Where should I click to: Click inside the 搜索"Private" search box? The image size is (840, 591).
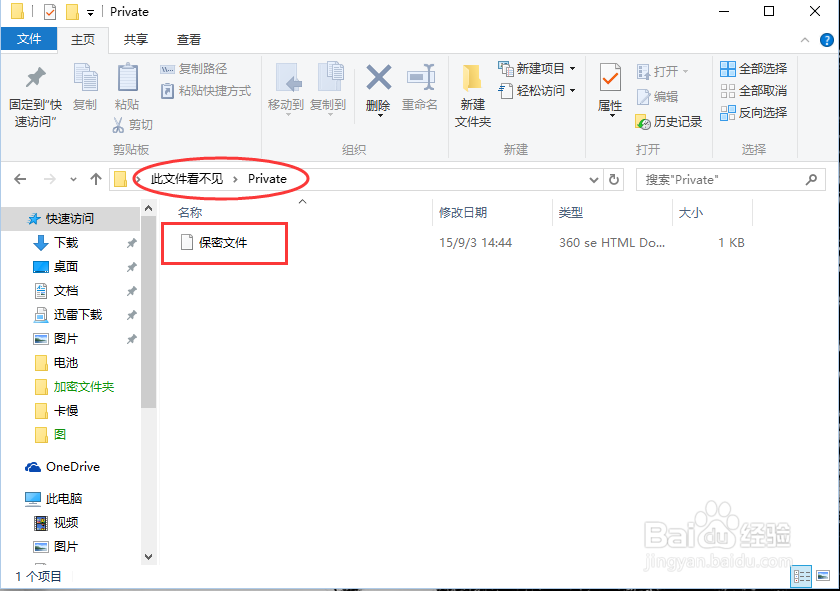(720, 179)
